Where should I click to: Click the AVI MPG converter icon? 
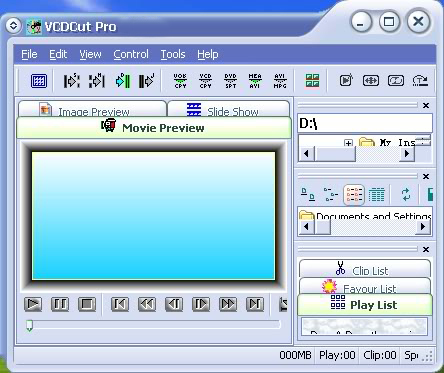[280, 81]
